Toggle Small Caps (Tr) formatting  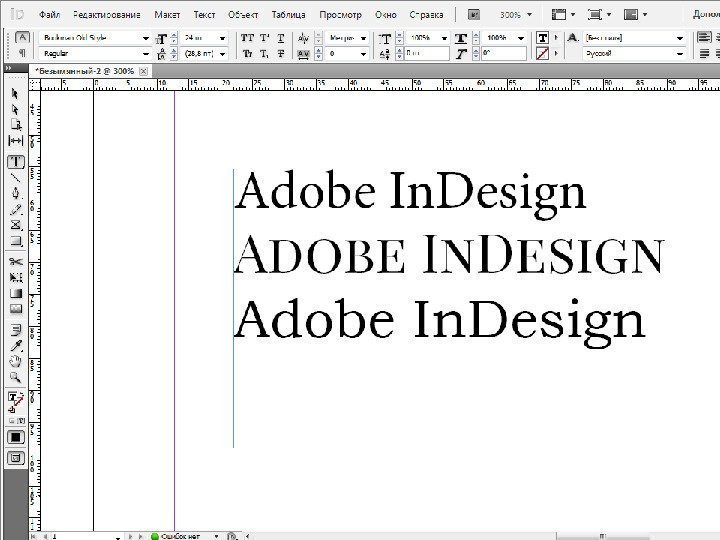247,54
